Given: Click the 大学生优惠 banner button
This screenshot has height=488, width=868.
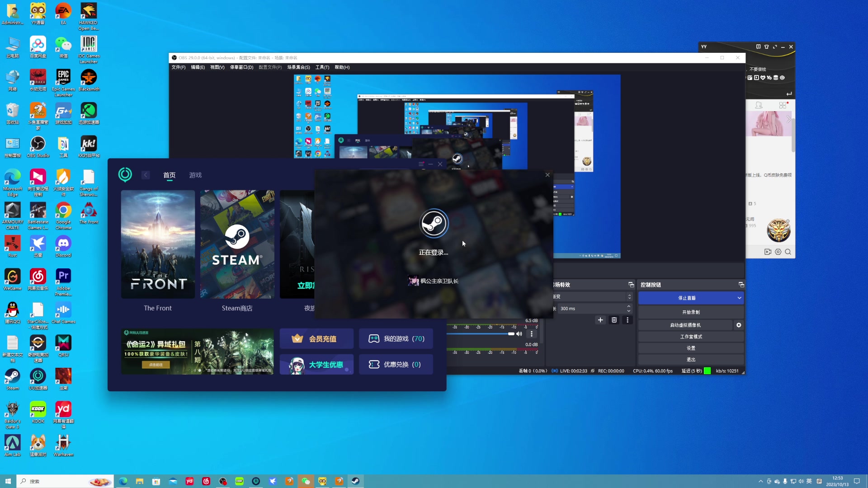Looking at the screenshot, I should click(316, 364).
